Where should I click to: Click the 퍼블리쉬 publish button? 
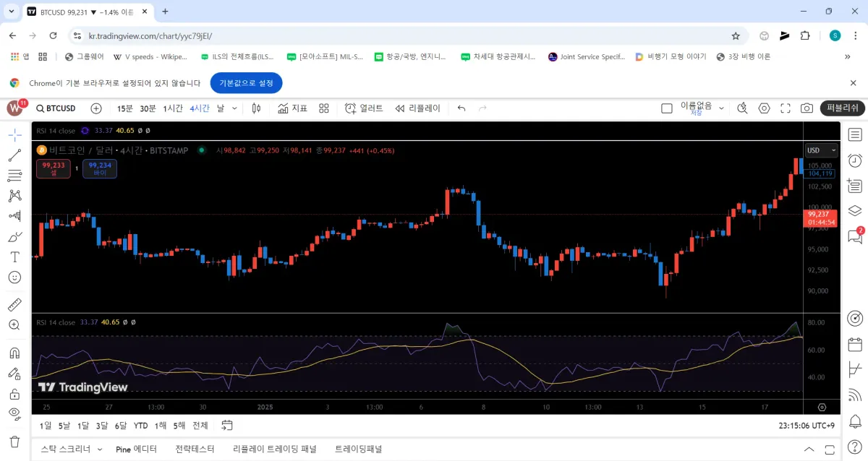pos(843,108)
